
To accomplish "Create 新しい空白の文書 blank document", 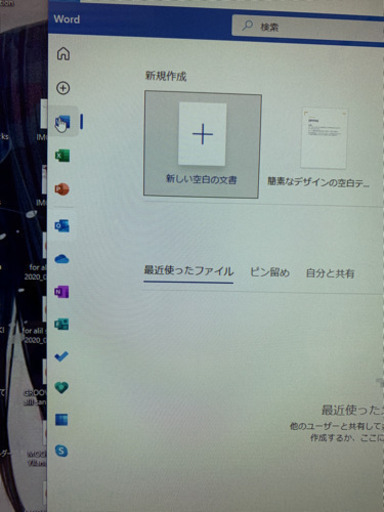I will [202, 144].
